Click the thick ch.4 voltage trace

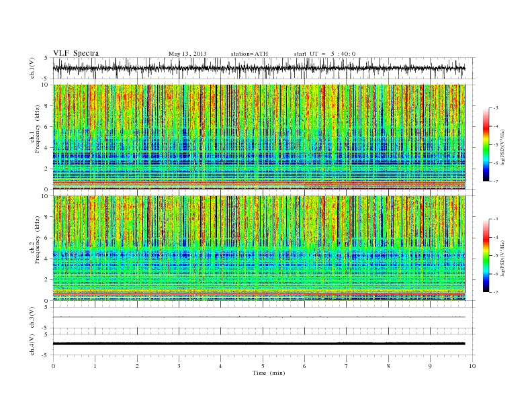coord(259,344)
